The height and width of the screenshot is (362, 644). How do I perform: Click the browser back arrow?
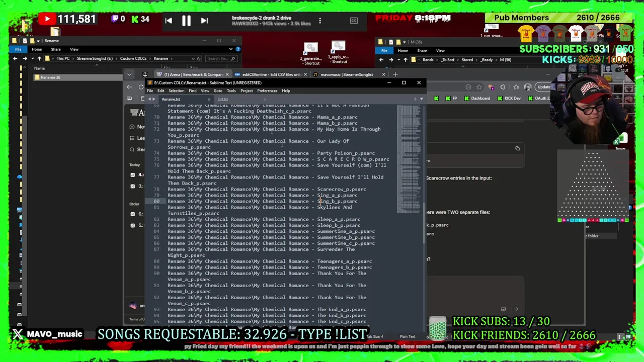[129, 87]
